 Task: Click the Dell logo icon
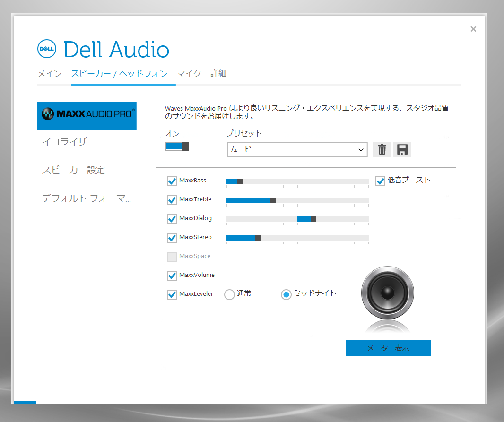[47, 49]
